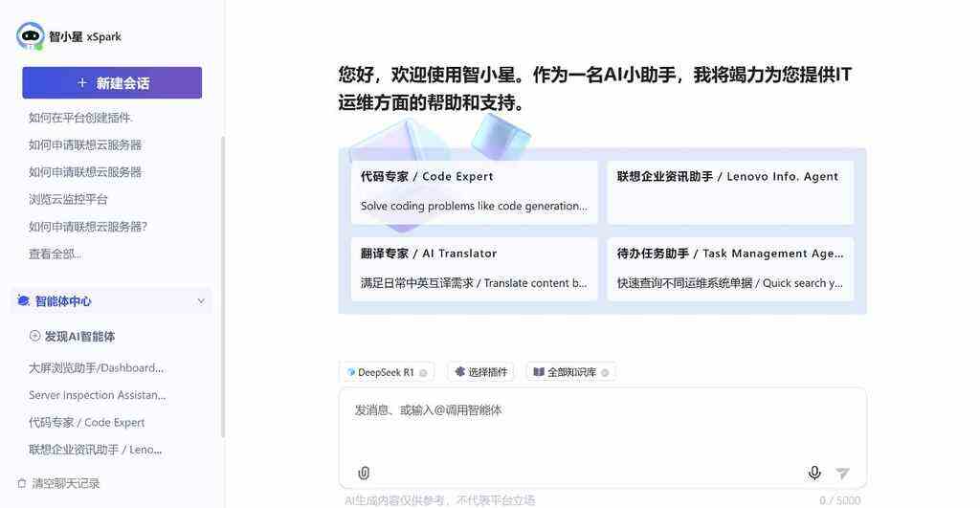Open the 待办任务助手 Task Management card
980x508 pixels.
pyautogui.click(x=730, y=269)
